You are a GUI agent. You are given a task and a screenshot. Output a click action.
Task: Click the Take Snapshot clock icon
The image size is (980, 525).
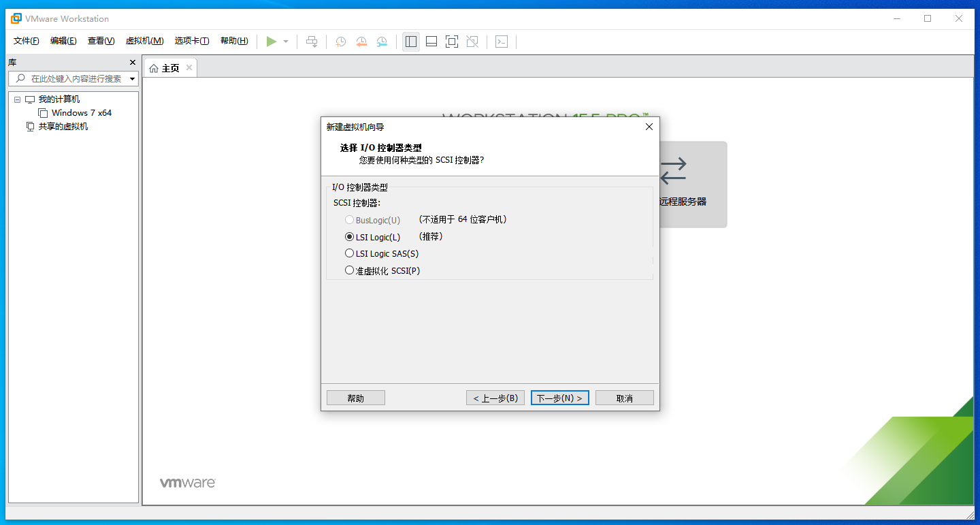click(x=341, y=42)
